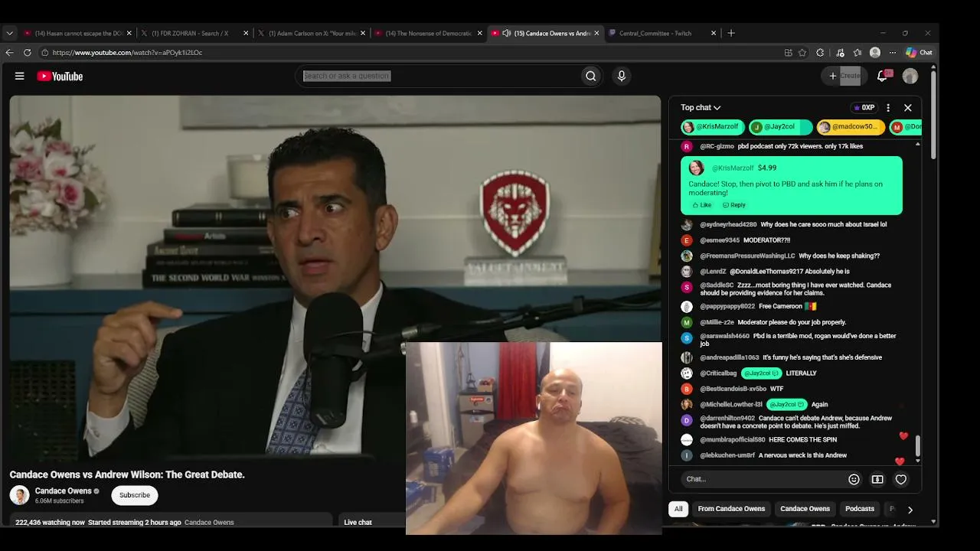Viewport: 980px width, 551px height.
Task: Click the main video player
Action: pyautogui.click(x=335, y=277)
